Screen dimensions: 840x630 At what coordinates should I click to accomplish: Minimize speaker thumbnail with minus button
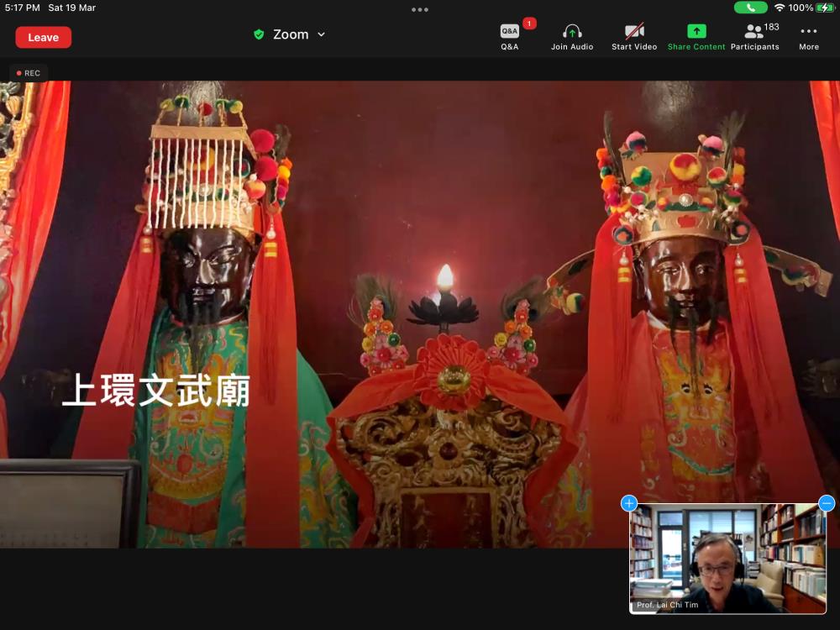pyautogui.click(x=827, y=503)
